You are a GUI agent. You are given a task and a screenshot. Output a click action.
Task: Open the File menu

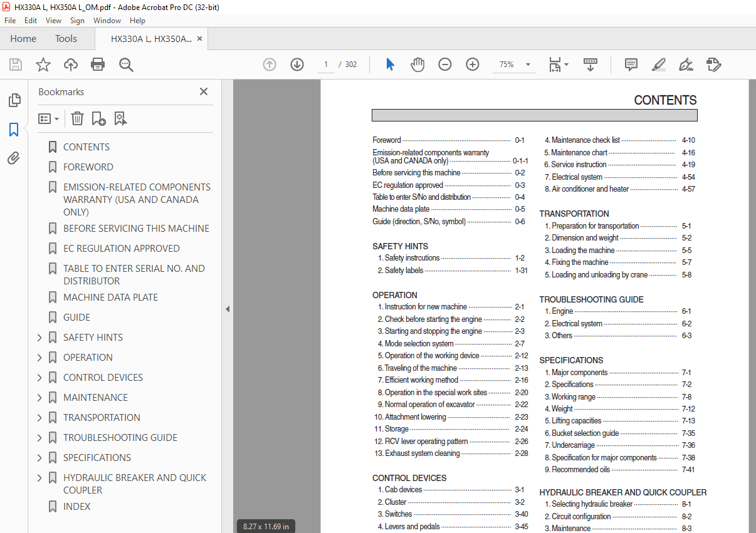pos(10,21)
